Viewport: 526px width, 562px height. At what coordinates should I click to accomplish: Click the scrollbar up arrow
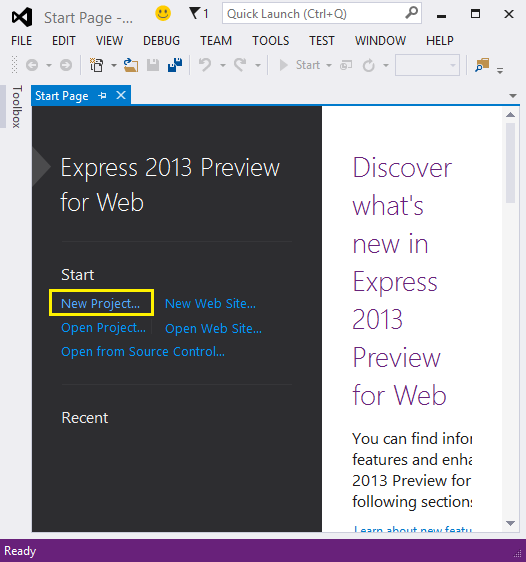[x=510, y=115]
